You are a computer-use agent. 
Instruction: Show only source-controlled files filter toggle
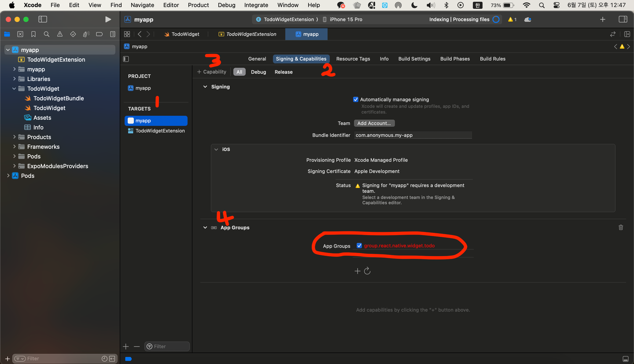click(112, 359)
